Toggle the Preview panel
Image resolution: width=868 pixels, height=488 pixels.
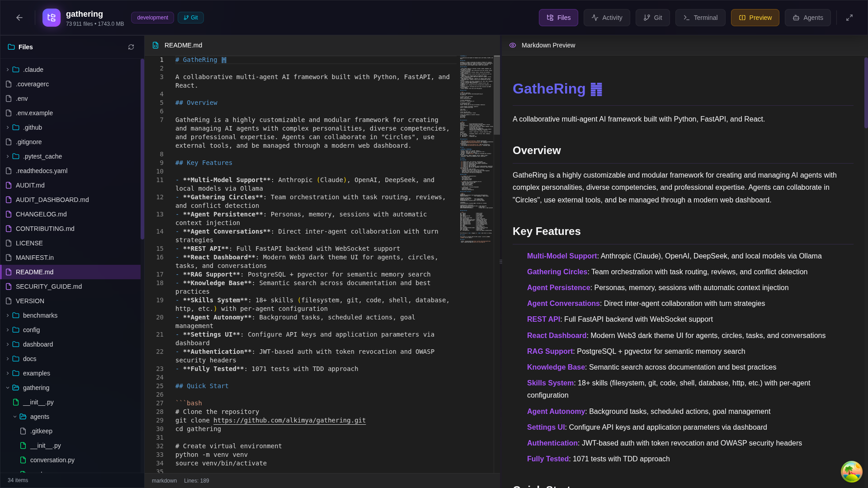pyautogui.click(x=755, y=18)
